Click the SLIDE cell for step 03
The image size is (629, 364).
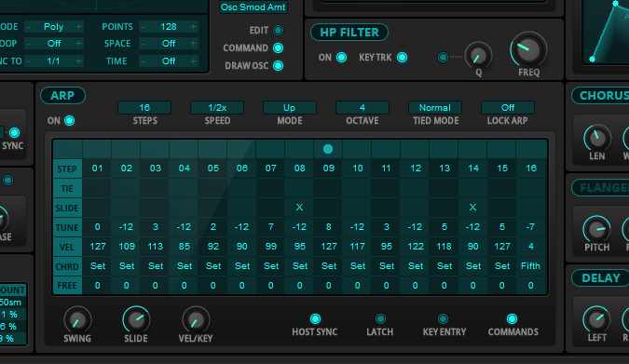tap(156, 208)
